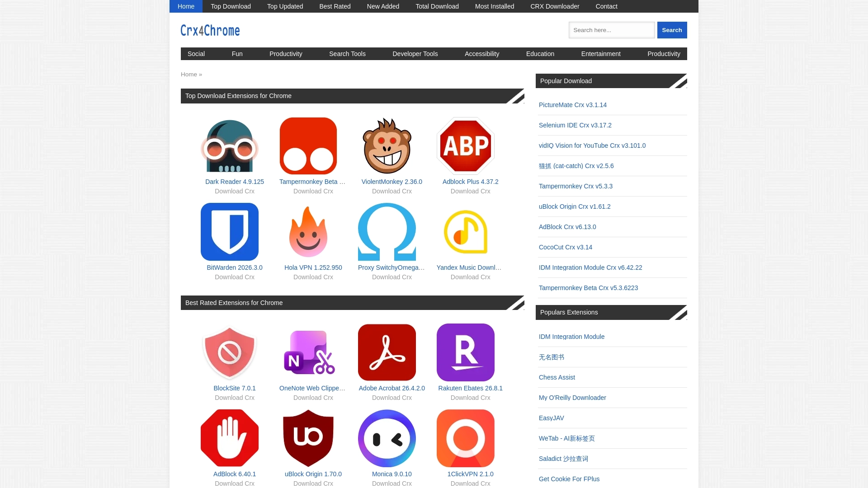Open the Saladict extension link
The height and width of the screenshot is (488, 868).
(563, 459)
